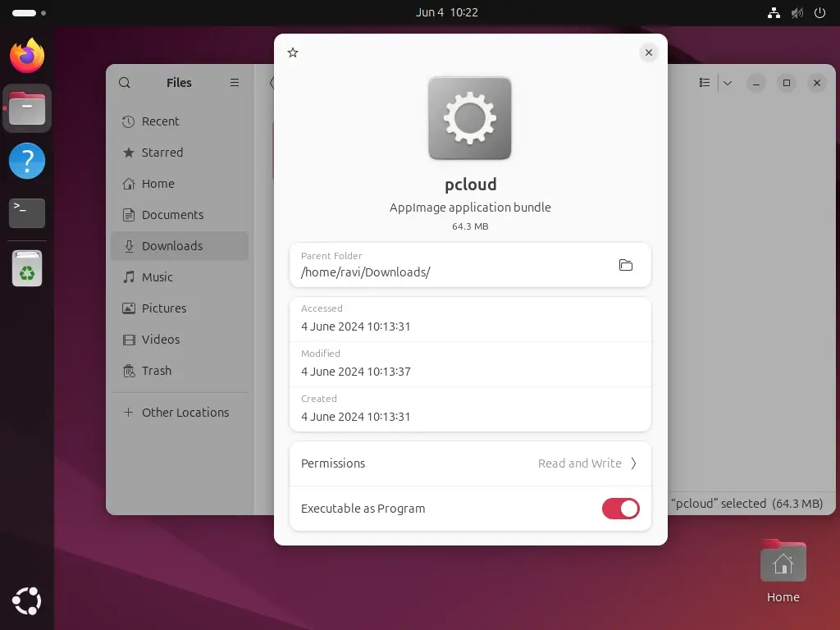Image resolution: width=840 pixels, height=630 pixels.
Task: Click the Ubuntu logo in the dock
Action: pos(26,601)
